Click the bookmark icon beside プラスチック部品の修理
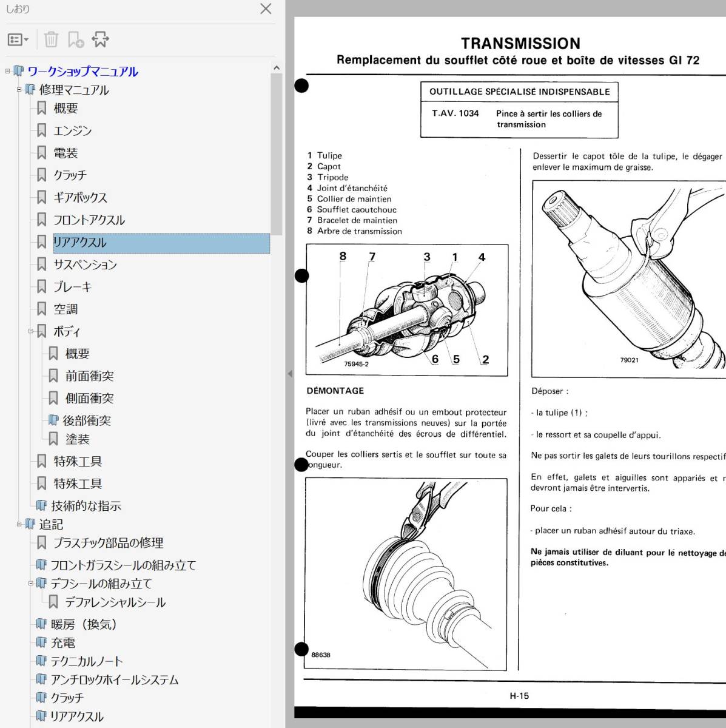The width and height of the screenshot is (726, 728). click(41, 543)
